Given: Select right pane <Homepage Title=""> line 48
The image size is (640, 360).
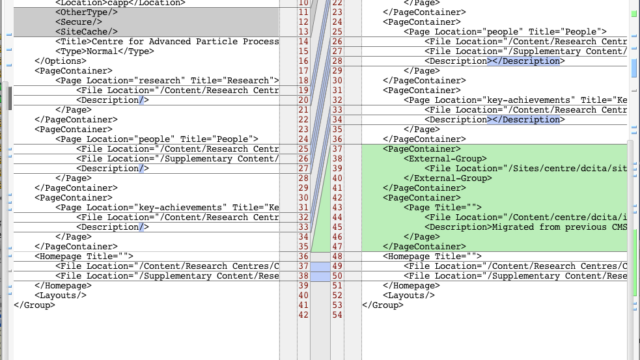Looking at the screenshot, I should pyautogui.click(x=432, y=256).
